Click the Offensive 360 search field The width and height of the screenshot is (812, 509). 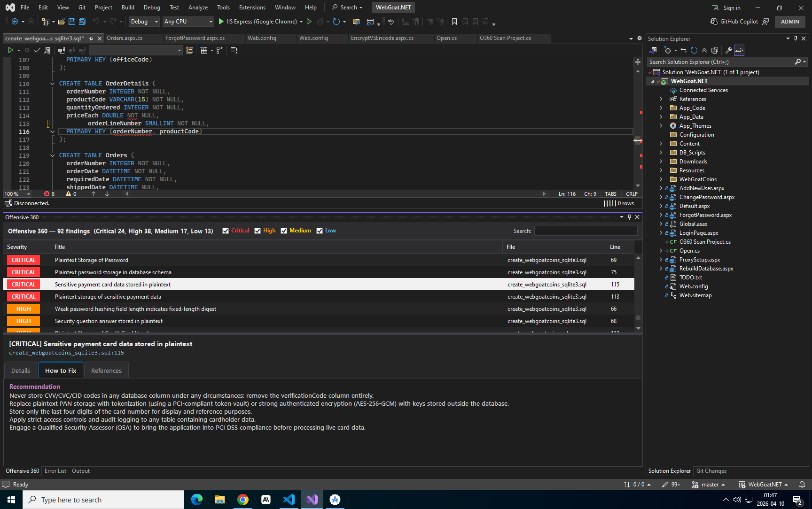point(586,231)
